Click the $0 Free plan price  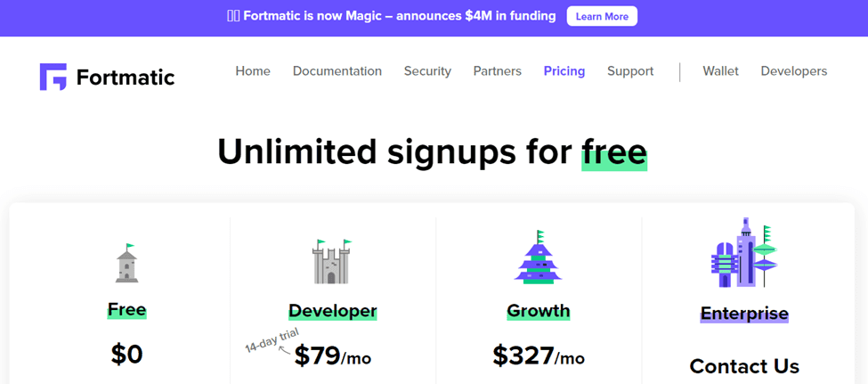(126, 355)
